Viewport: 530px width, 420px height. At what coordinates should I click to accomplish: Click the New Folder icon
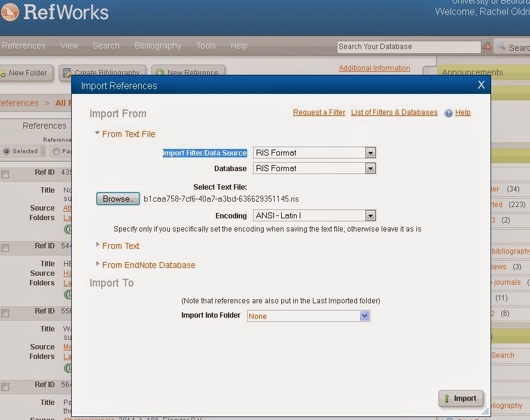pos(3,73)
